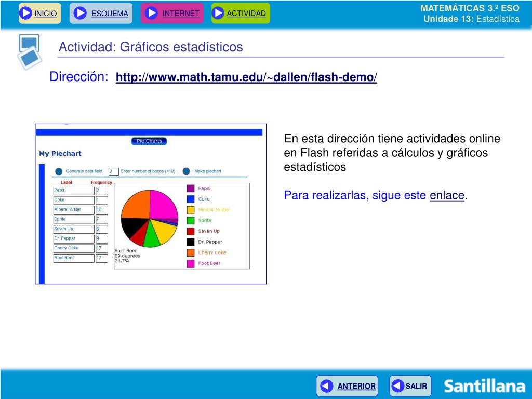Image resolution: width=532 pixels, height=399 pixels.
Task: Click the Pepsi label field
Action: (x=74, y=191)
